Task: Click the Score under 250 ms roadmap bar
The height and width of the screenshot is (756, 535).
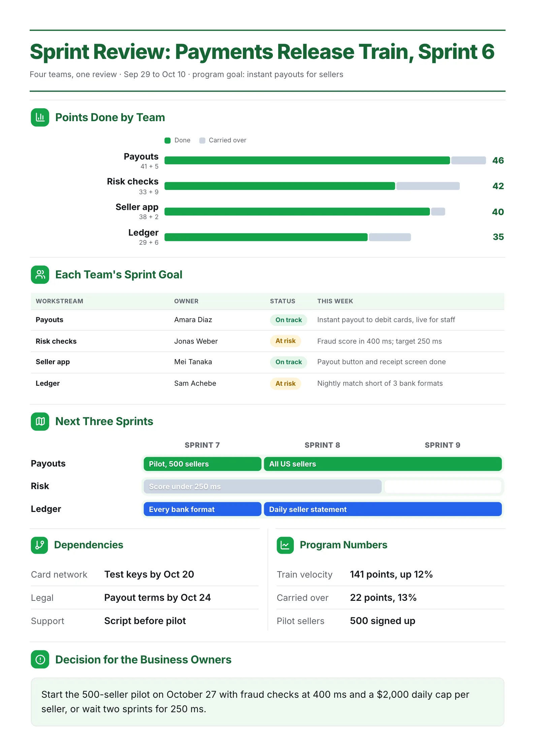Action: (x=262, y=486)
